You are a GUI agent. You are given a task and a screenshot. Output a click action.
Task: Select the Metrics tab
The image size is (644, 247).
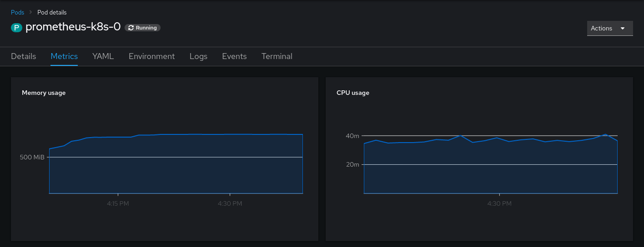coord(64,56)
